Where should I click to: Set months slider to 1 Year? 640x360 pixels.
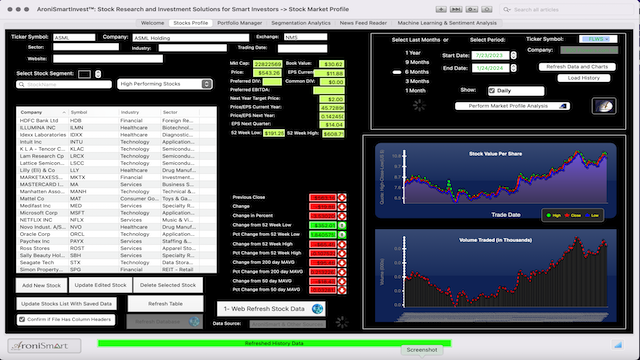pyautogui.click(x=413, y=53)
